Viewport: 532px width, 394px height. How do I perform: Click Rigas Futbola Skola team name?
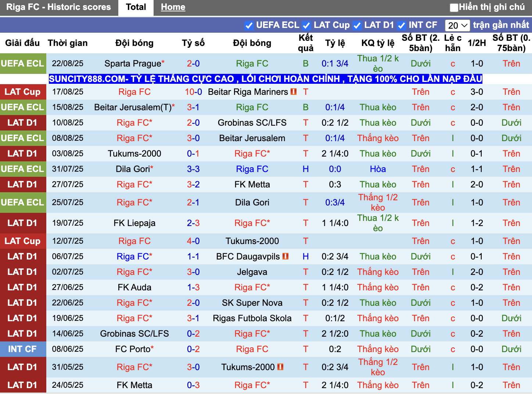coord(252,318)
